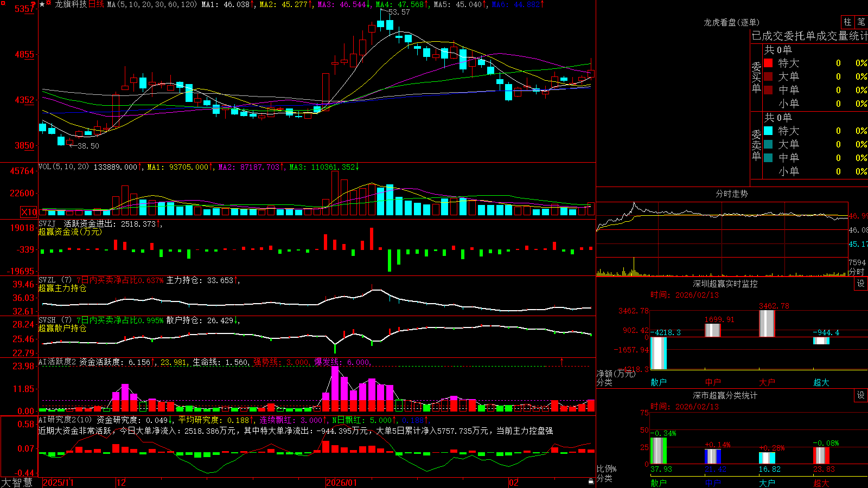
Task: Click the 37.93 散户 bar in 深市超赢分类统计
Action: (659, 451)
